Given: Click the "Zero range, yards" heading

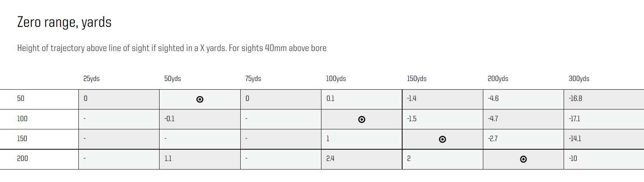Looking at the screenshot, I should pos(64,22).
